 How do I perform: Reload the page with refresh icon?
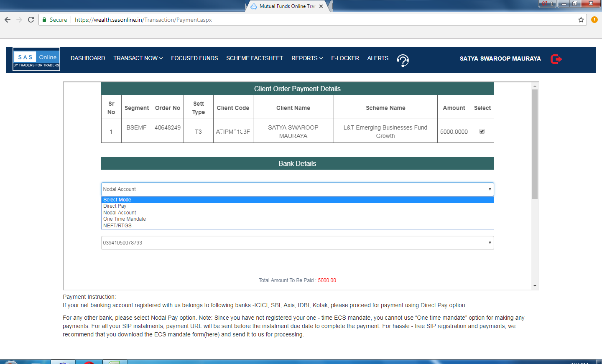point(31,20)
